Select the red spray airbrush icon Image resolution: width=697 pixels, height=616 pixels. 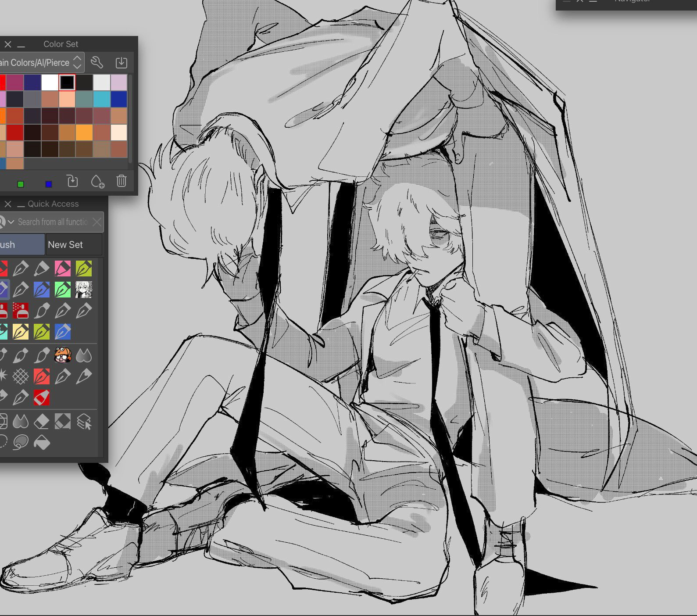20,311
